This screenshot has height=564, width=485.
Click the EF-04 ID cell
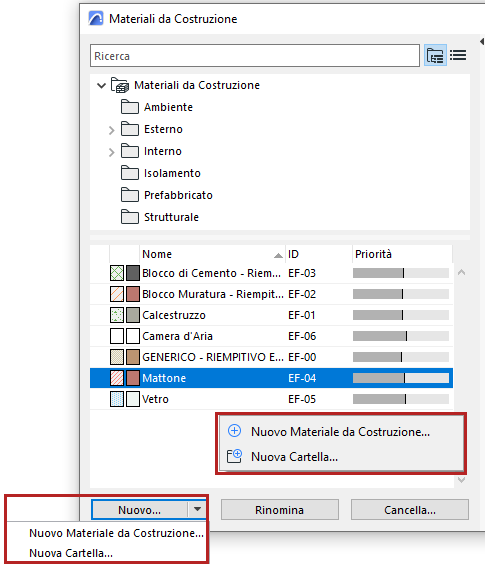[302, 378]
